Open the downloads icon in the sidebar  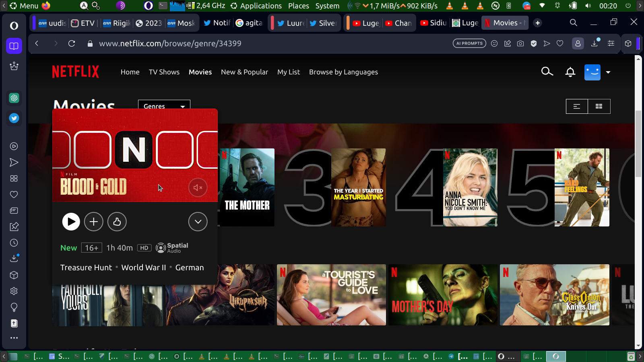[14, 258]
